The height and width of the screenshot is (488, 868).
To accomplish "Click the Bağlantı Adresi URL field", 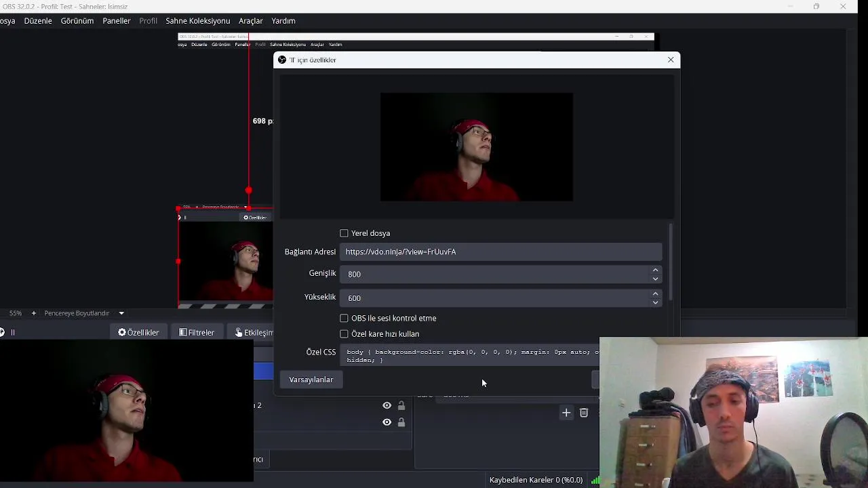I will (x=500, y=251).
